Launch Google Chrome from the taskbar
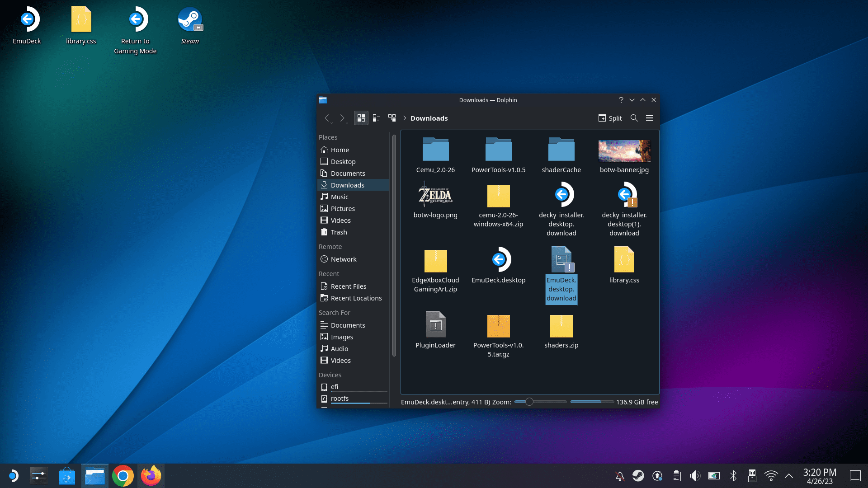This screenshot has height=488, width=868. click(123, 476)
